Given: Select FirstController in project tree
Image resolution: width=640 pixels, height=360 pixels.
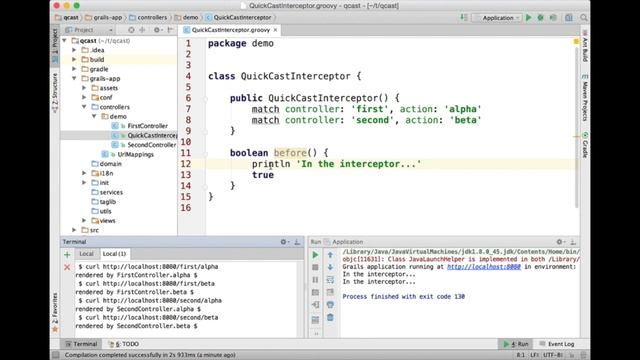Looking at the screenshot, I should click(x=147, y=126).
